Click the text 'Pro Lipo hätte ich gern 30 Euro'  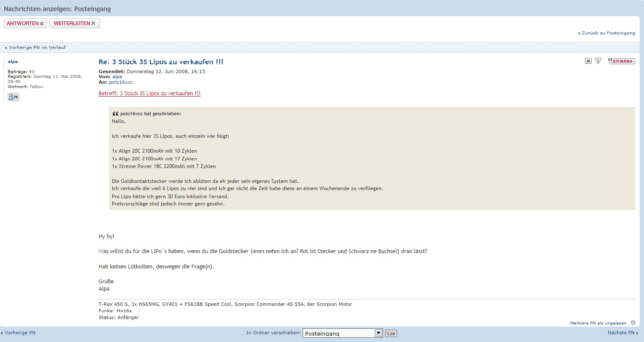pos(148,197)
